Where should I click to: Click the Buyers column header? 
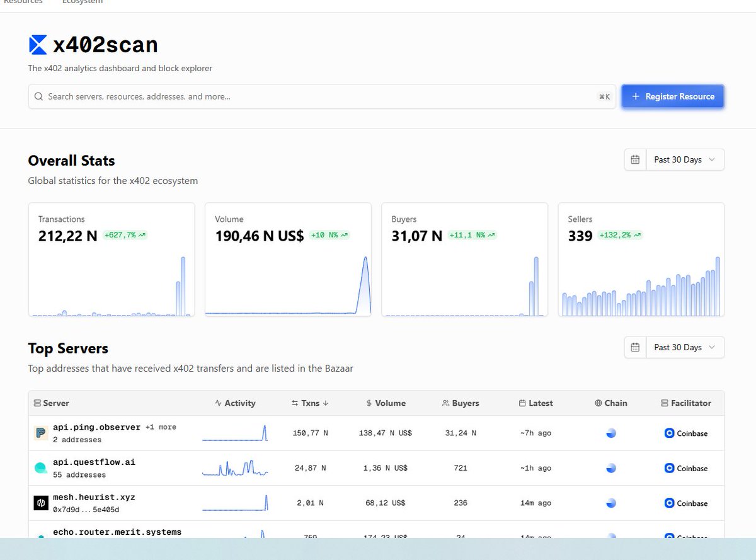[x=461, y=403]
